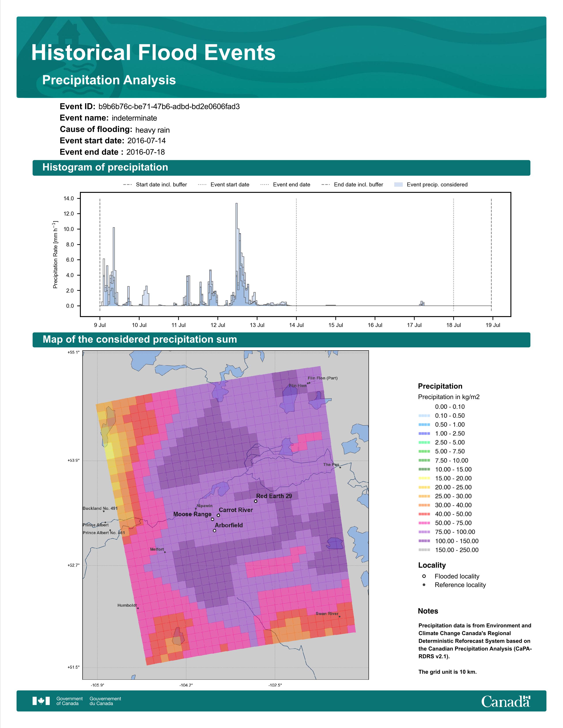Screen dimensions: 563x728
Task: Click the Carrot River flooded locality marker
Action: click(218, 515)
